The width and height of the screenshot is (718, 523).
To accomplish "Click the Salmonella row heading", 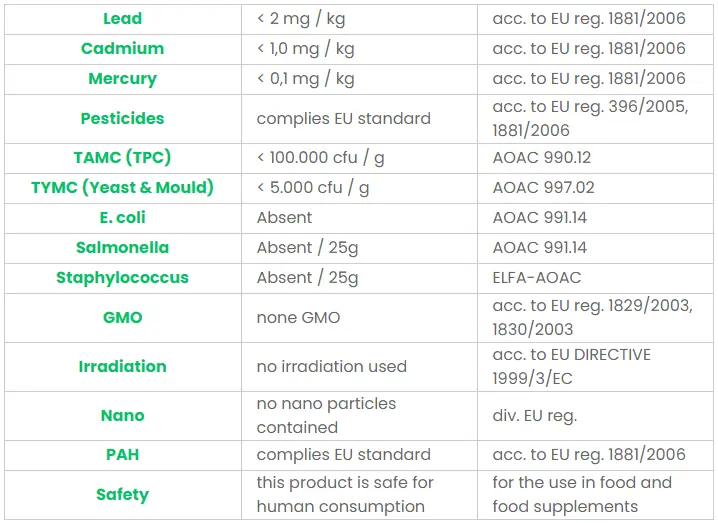I will click(122, 247).
